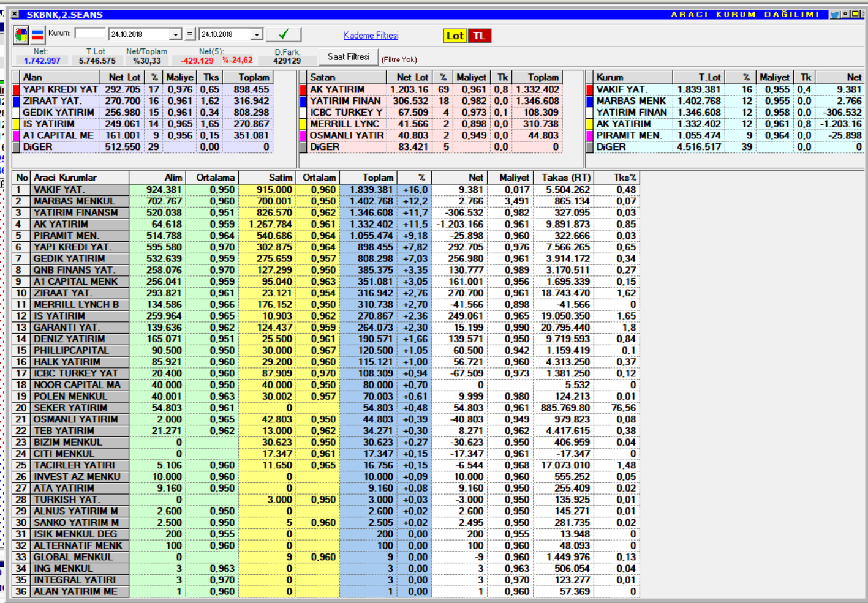Click the Net header in the main table
Screen dimensions: 868x603
(459, 178)
